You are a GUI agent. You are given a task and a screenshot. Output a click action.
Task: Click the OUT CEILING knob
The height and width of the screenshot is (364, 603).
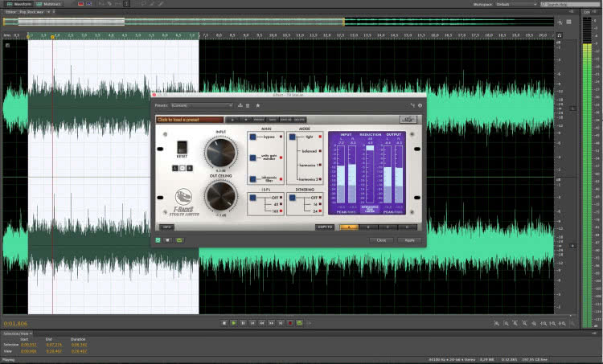pyautogui.click(x=221, y=196)
